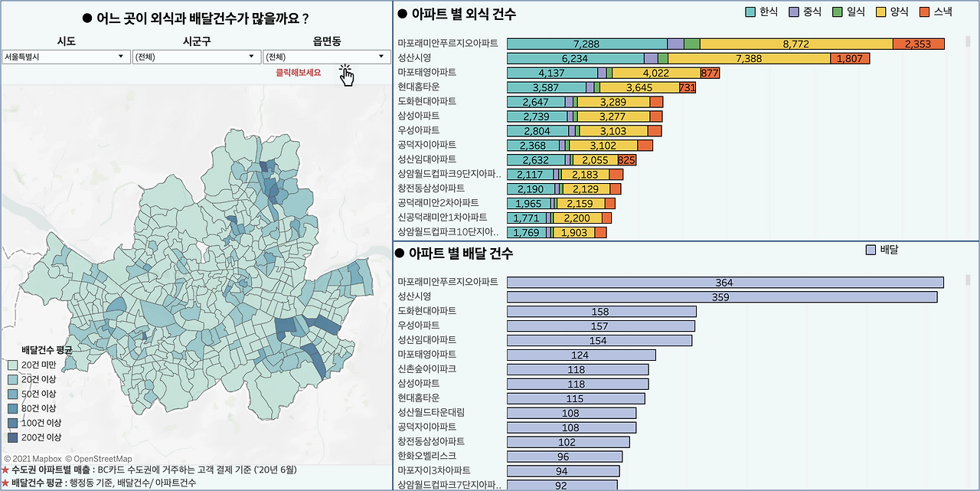
Task: Click the 아파트 별 외식 건수 title
Action: (462, 14)
